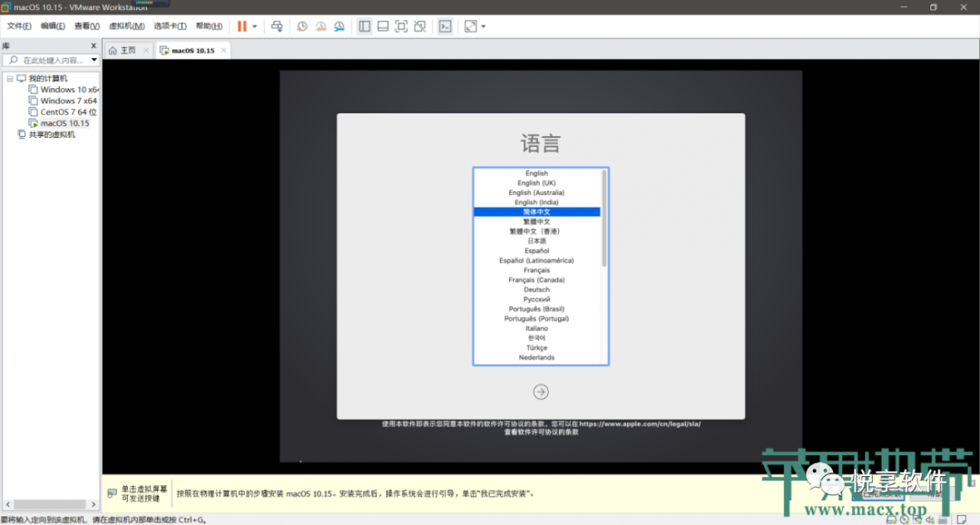Select 日本語 in the language list
Image resolution: width=980 pixels, height=525 pixels.
tap(537, 241)
